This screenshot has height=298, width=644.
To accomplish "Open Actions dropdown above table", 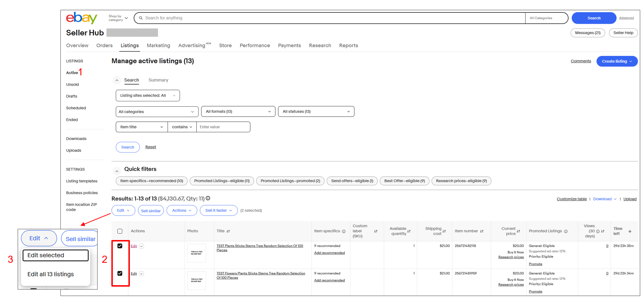I will 182,211.
